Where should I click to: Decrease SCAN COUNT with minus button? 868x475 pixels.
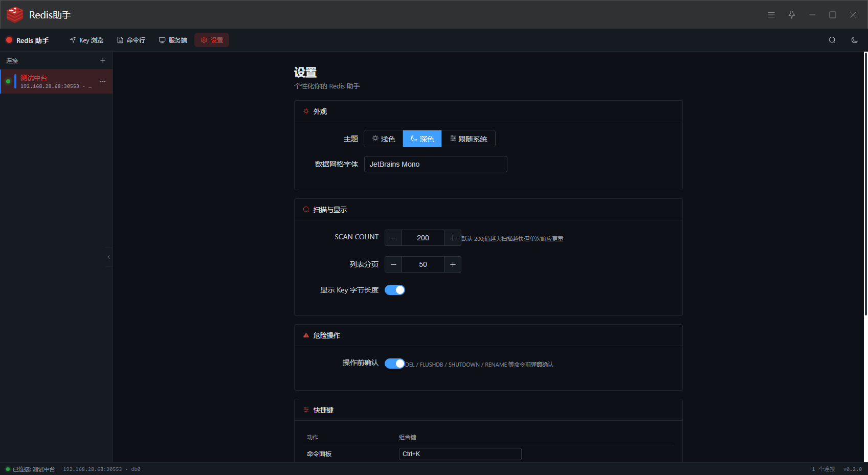pos(393,238)
